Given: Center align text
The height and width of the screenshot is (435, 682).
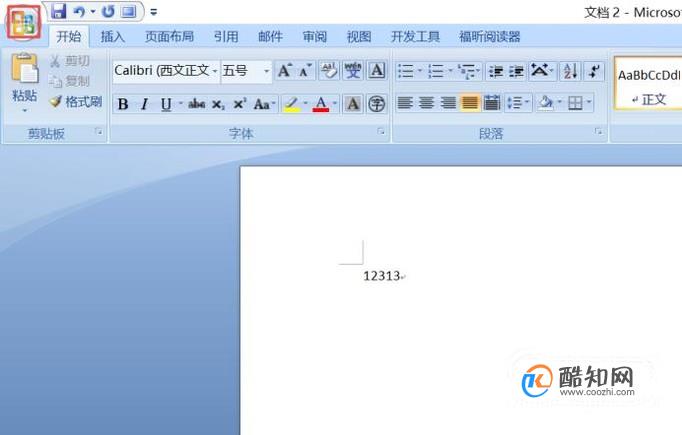Looking at the screenshot, I should coord(427,103).
